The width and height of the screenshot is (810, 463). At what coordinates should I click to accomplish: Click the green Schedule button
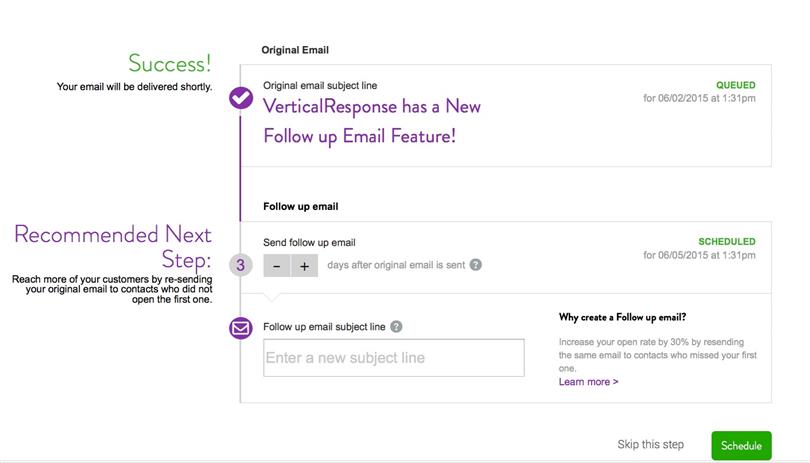tap(741, 445)
